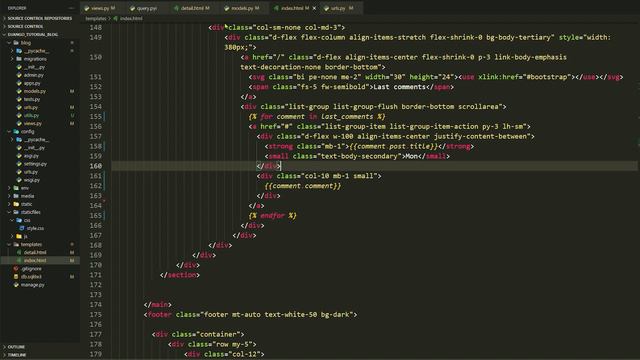This screenshot has width=640, height=360.
Task: Click the 'Last comments' span text
Action: [x=399, y=87]
